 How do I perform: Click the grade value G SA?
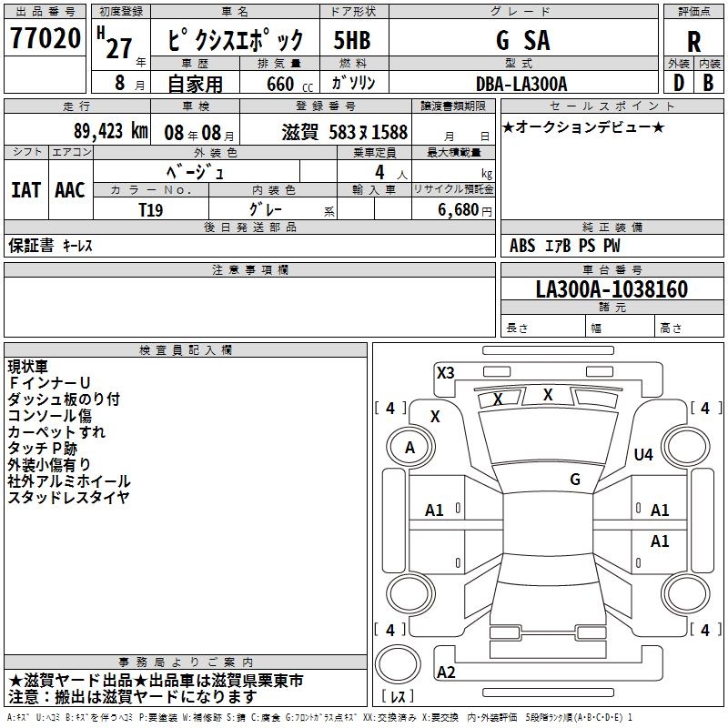click(x=523, y=40)
